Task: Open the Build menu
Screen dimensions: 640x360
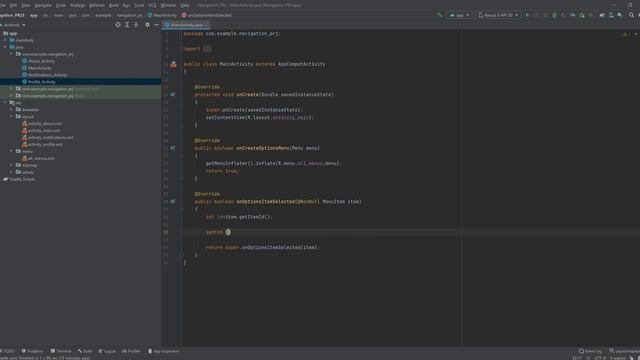Action: [x=114, y=5]
